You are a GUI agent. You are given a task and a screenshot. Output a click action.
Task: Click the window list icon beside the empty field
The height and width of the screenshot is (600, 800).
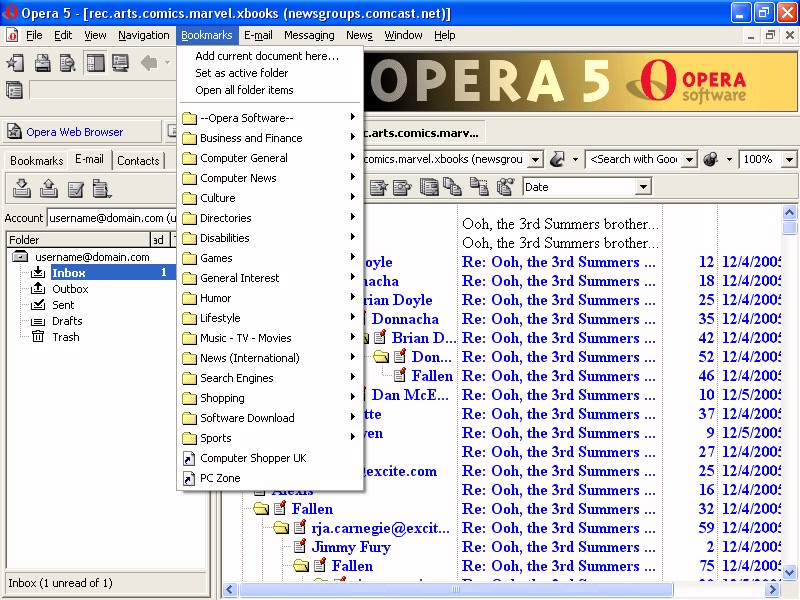(x=14, y=90)
